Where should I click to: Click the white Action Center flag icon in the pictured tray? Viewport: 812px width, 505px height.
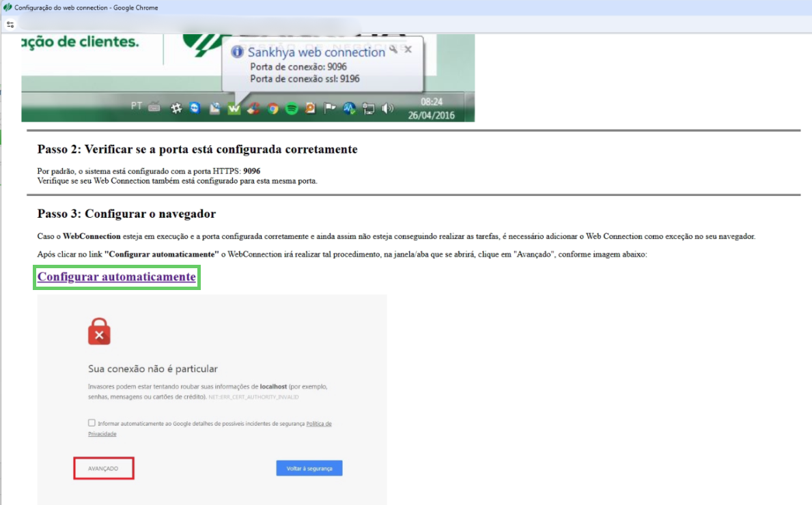(x=329, y=108)
